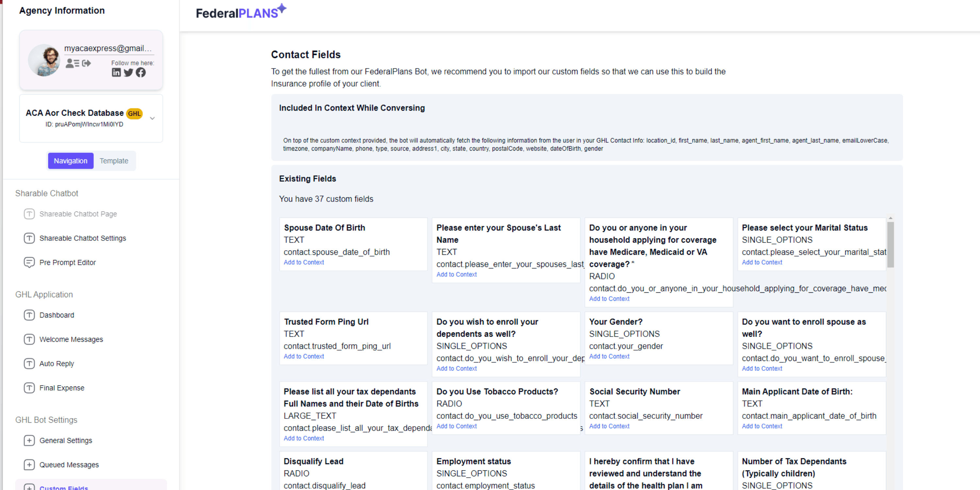Click the Disqualify Lead field card
Image resolution: width=980 pixels, height=490 pixels.
tap(353, 471)
